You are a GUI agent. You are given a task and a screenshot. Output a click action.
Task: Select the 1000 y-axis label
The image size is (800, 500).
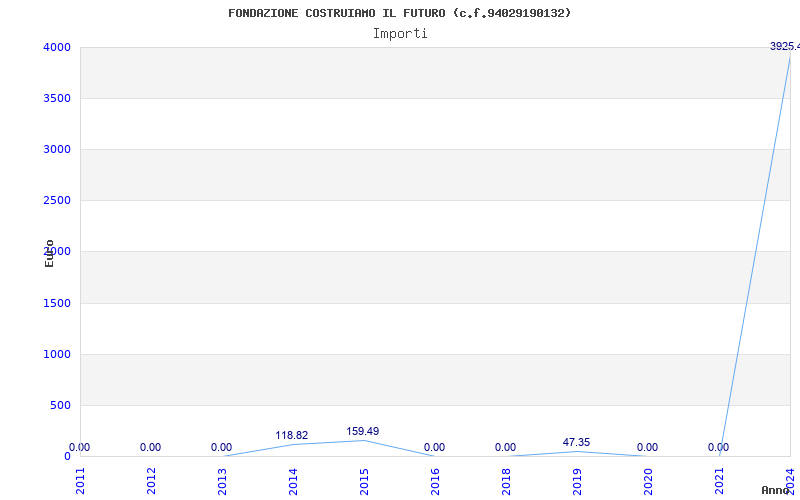(x=57, y=355)
